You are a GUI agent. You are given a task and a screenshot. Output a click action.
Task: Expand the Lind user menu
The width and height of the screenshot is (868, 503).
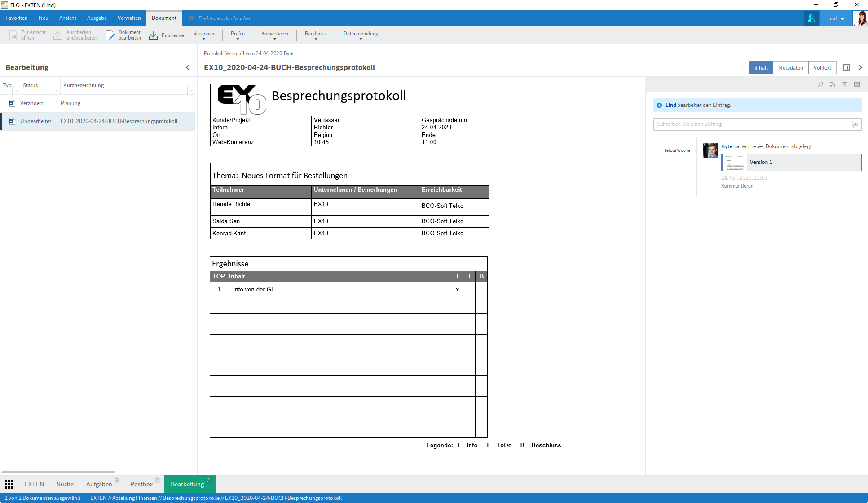tap(835, 18)
